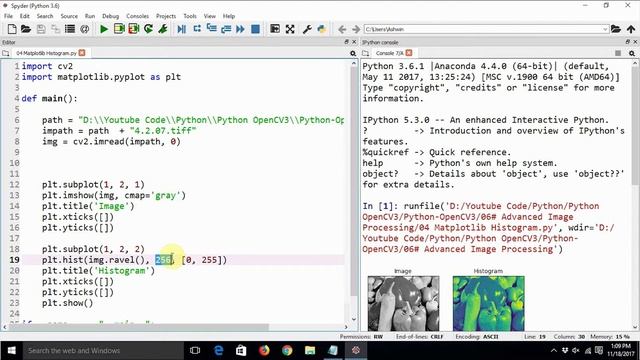Viewport: 640px width, 360px height.
Task: Open the Help menu
Action: click(x=229, y=16)
